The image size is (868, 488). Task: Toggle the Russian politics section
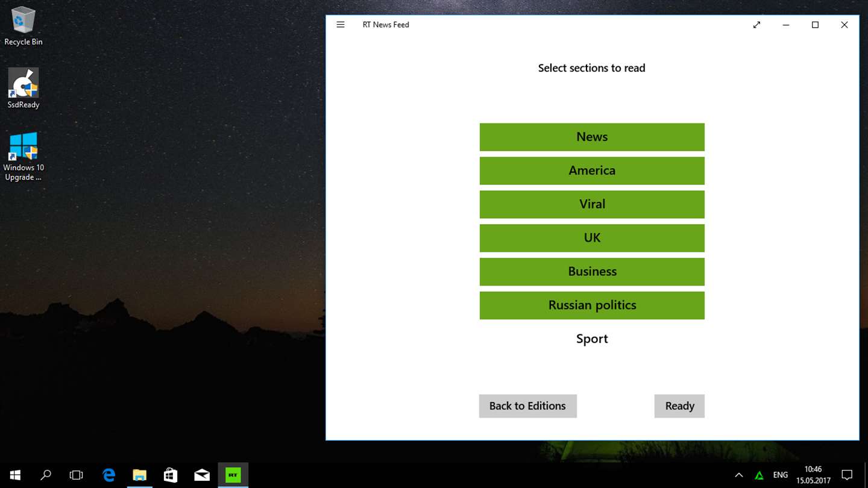coord(592,305)
